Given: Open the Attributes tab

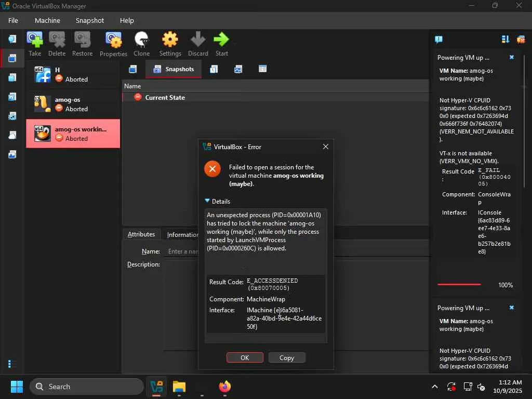Looking at the screenshot, I should [x=141, y=234].
